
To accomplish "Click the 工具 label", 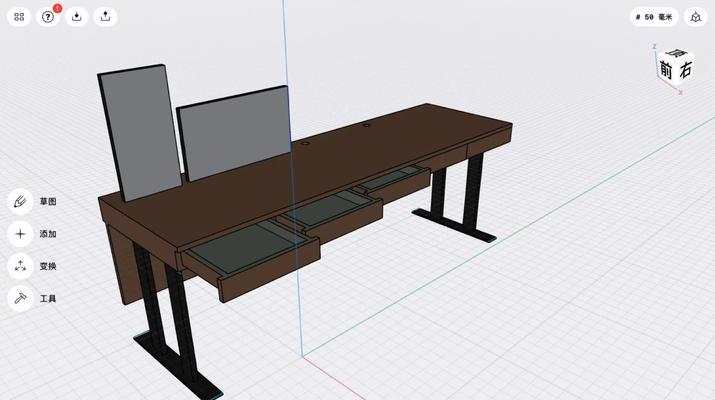I will click(48, 299).
